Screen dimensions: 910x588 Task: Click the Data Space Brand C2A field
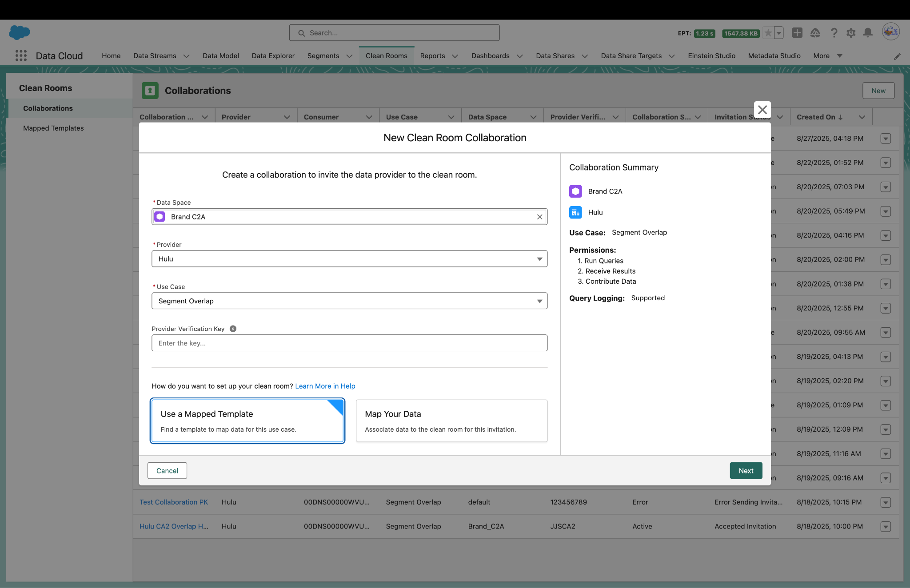[349, 217]
